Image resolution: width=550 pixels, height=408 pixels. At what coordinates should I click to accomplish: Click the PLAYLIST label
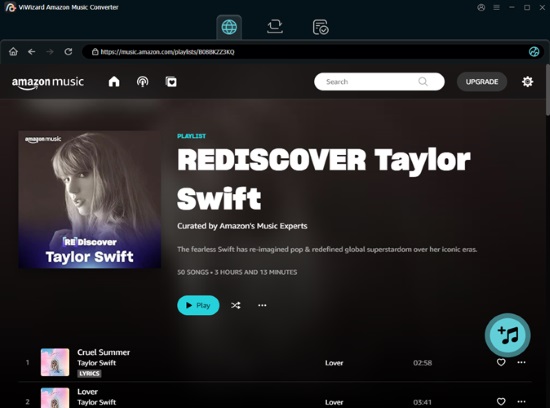click(x=192, y=136)
